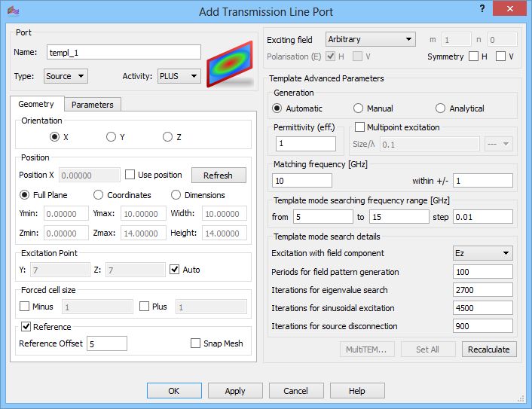Click the Recalculate button
Viewport: 532px width, 409px height.
tap(489, 349)
